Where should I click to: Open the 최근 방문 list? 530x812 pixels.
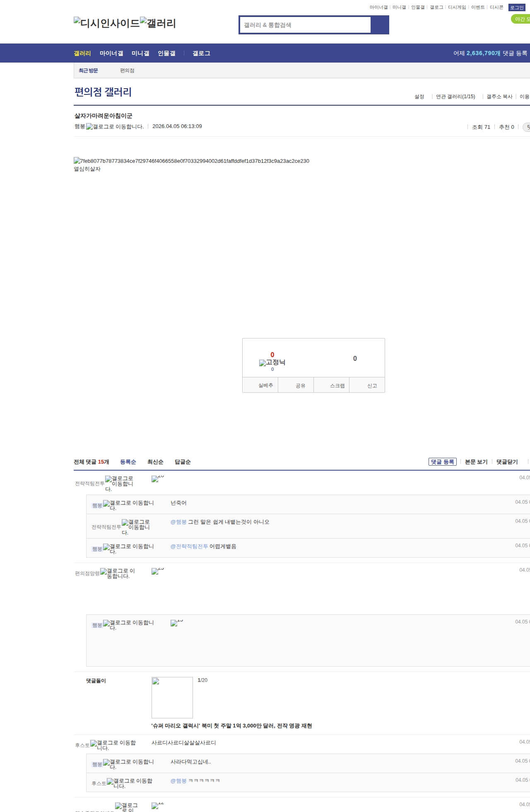[x=88, y=70]
